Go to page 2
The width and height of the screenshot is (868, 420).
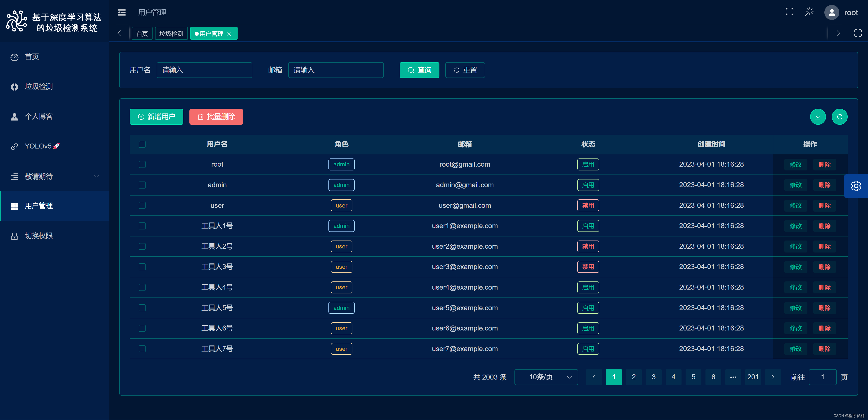tap(633, 377)
